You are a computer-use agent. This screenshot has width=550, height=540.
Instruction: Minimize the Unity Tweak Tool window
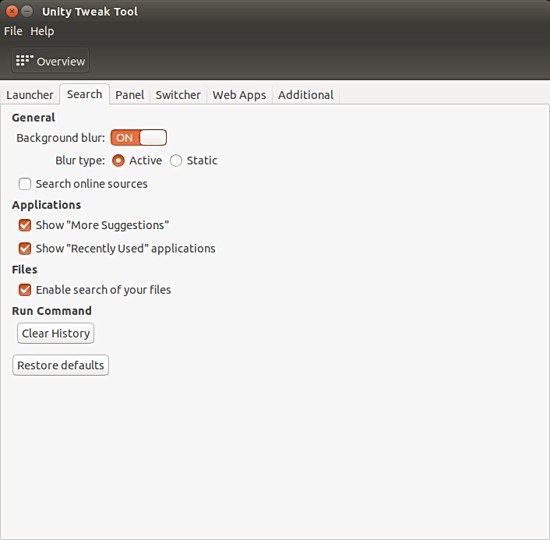(27, 11)
